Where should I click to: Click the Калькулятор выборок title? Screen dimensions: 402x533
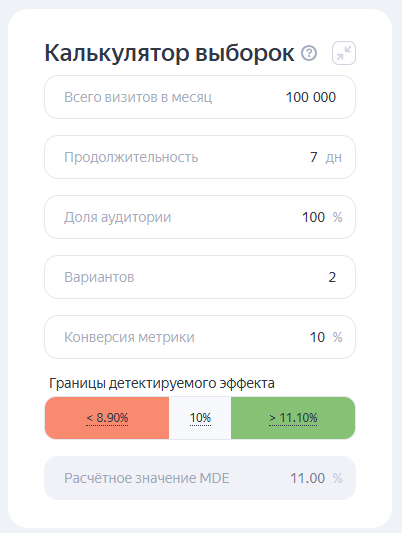tap(169, 53)
